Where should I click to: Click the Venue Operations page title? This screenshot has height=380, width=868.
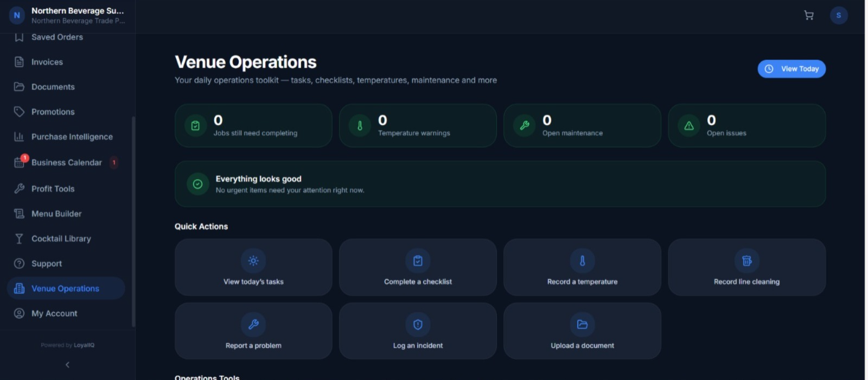pos(245,62)
